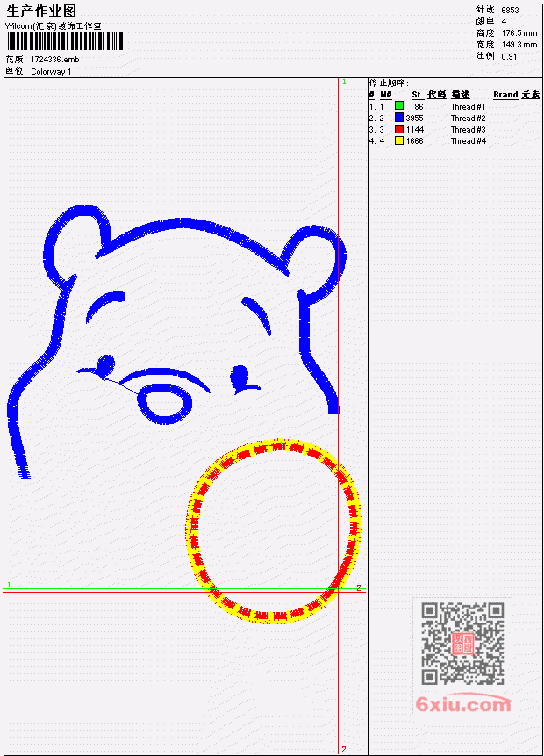The width and height of the screenshot is (544, 756).
Task: Click the "Colorway 1" text
Action: coord(51,71)
